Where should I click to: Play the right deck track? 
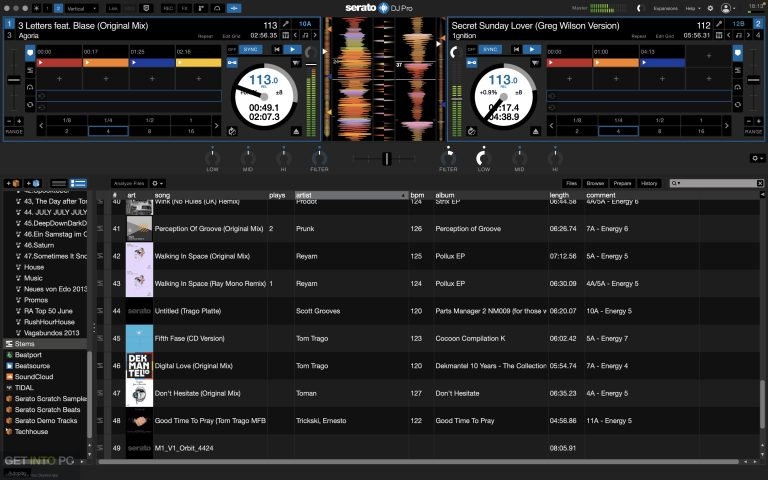(x=532, y=49)
